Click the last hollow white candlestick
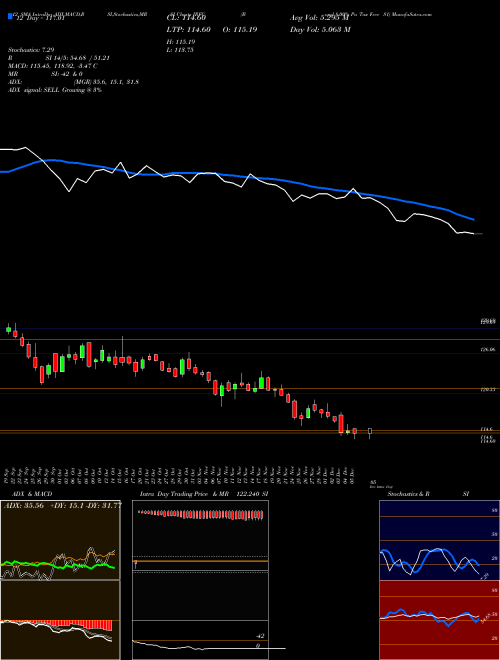Image resolution: width=500 pixels, height=660 pixels. [x=370, y=432]
